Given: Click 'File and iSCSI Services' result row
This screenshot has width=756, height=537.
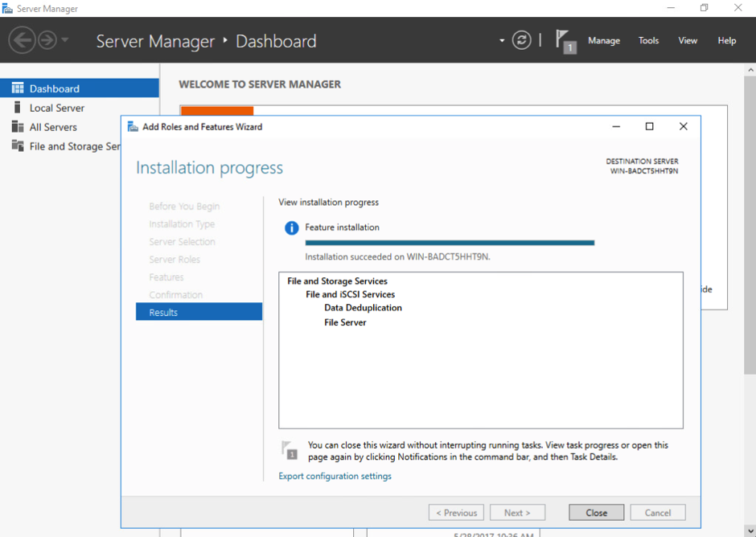Looking at the screenshot, I should click(350, 294).
